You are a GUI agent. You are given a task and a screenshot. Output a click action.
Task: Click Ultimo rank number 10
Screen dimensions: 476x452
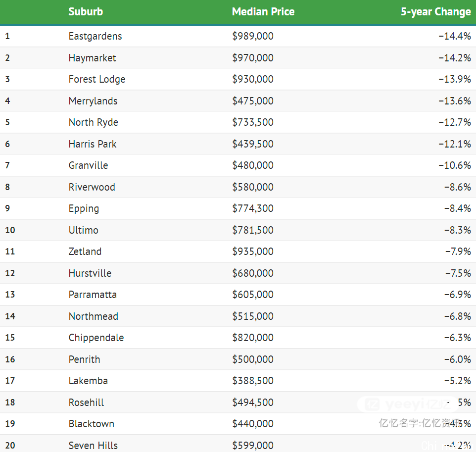coord(10,230)
